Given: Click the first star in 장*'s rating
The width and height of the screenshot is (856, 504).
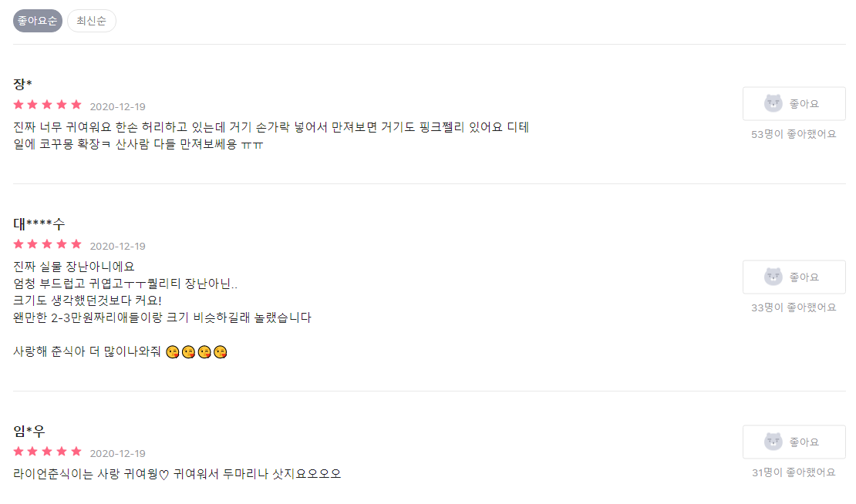Looking at the screenshot, I should click(x=19, y=105).
